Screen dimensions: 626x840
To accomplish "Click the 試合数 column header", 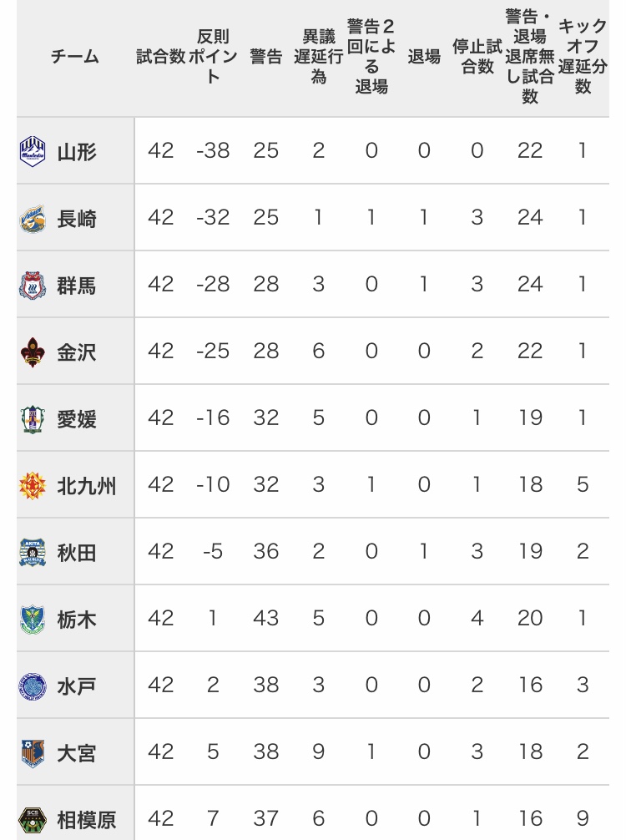I will [x=160, y=57].
